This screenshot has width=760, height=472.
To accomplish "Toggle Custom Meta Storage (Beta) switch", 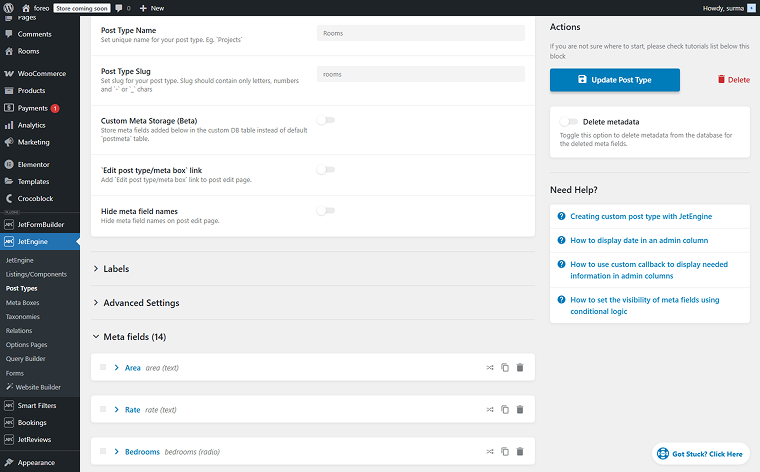I will coord(326,120).
